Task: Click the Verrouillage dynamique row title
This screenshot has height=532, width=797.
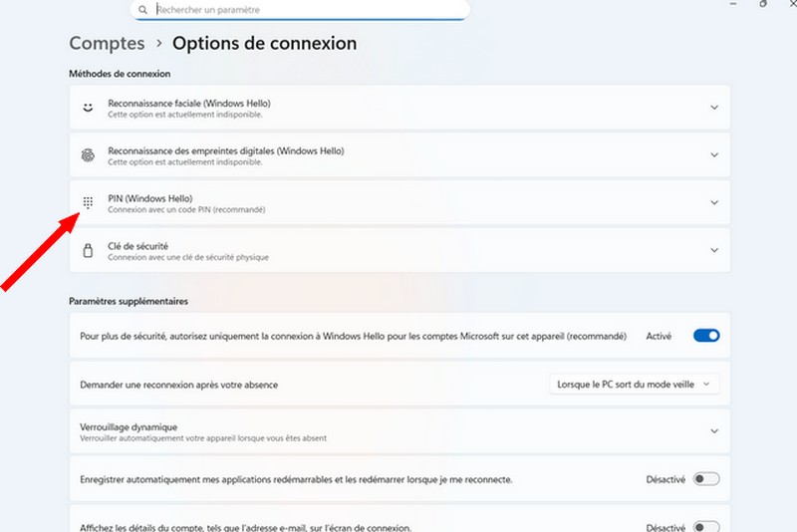Action: 129,426
